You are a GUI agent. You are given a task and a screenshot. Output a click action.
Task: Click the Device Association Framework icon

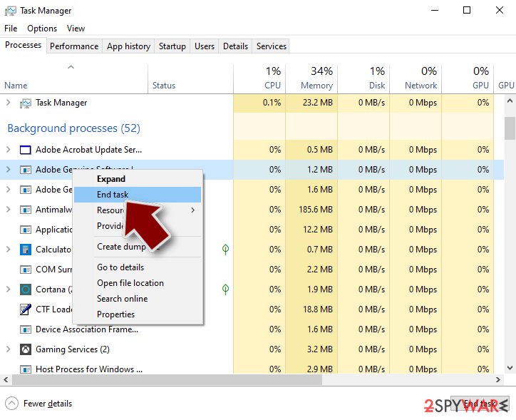(x=26, y=329)
